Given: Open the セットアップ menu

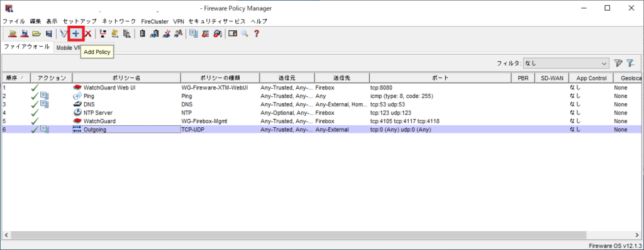Looking at the screenshot, I should tap(80, 21).
